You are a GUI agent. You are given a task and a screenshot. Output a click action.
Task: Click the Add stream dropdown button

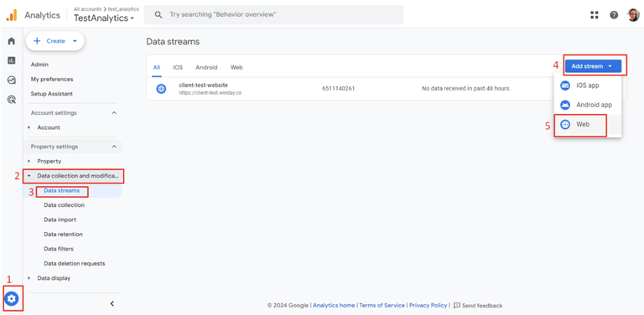pyautogui.click(x=593, y=66)
